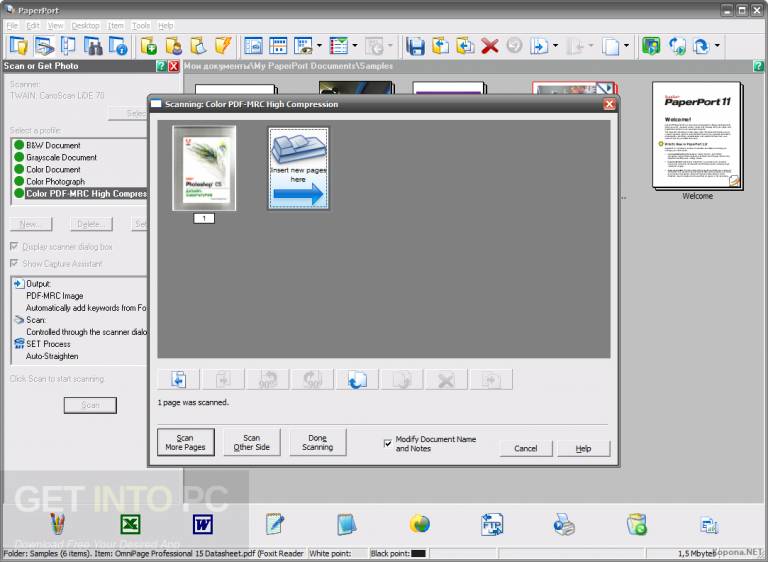Screen dimensions: 768x562
Task: Open dropdown arrow next to checklist view icon
Action: pyautogui.click(x=355, y=46)
